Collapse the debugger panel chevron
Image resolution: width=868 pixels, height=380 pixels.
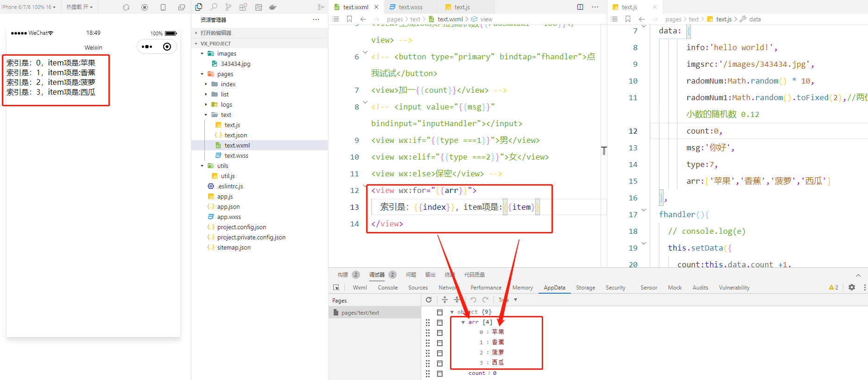click(858, 275)
